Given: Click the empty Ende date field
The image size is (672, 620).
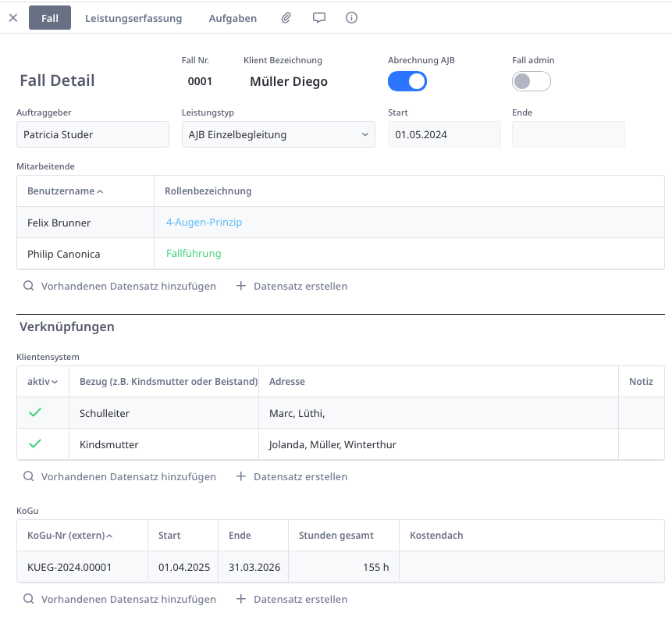Looking at the screenshot, I should pos(568,134).
